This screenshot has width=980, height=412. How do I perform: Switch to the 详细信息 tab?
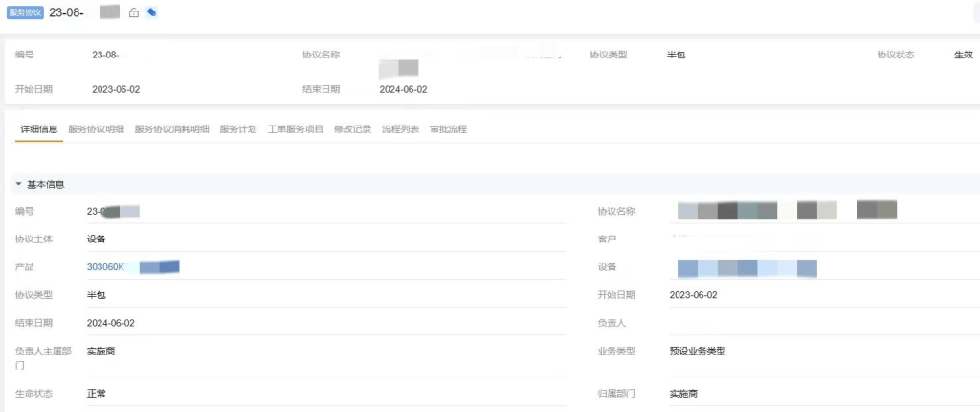pyautogui.click(x=39, y=129)
